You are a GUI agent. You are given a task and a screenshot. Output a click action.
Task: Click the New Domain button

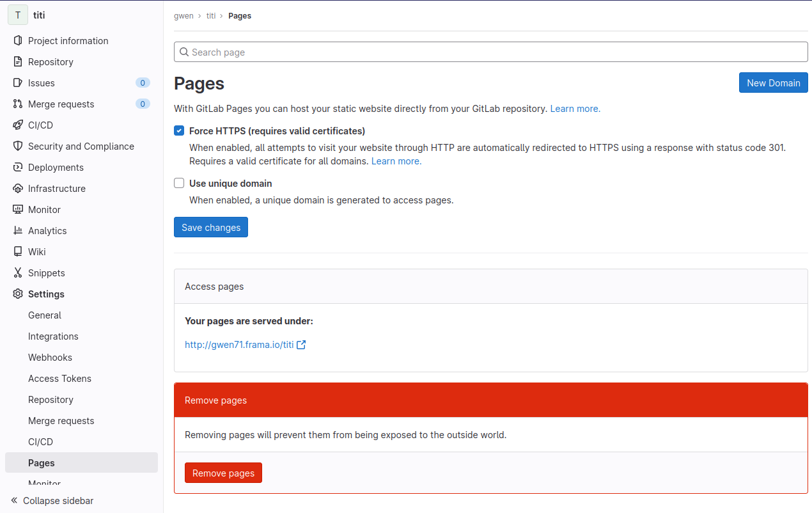tap(773, 83)
